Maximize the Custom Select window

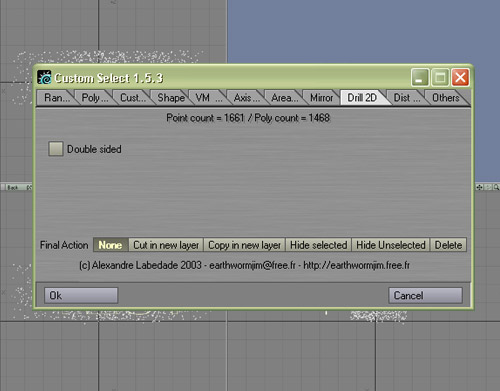tap(440, 78)
